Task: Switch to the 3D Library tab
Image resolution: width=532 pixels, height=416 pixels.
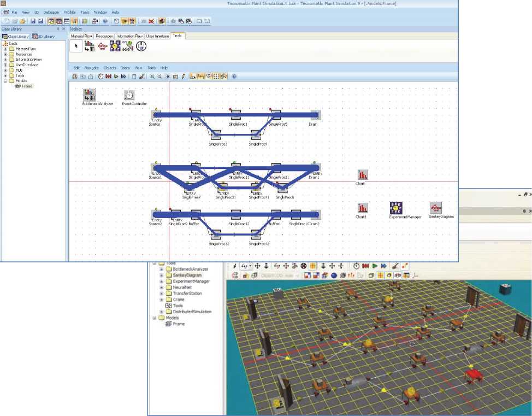Action: [x=44, y=36]
